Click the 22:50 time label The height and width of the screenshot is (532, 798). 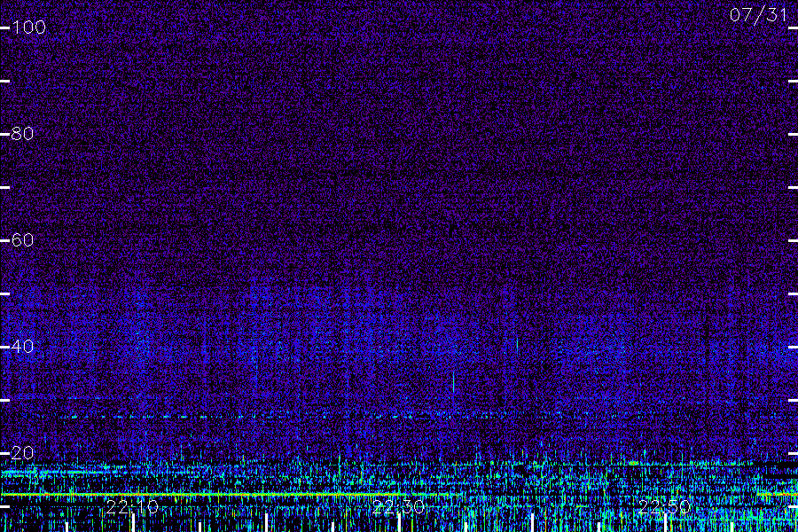coord(665,507)
